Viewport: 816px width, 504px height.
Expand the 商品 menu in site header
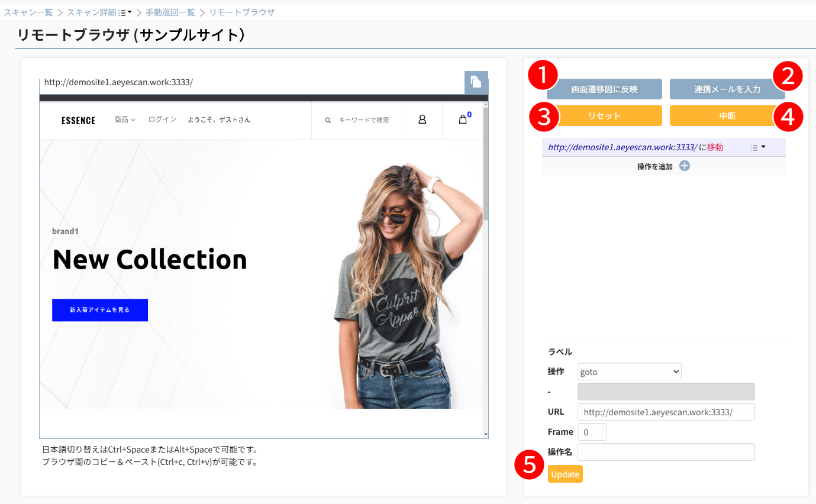click(124, 119)
